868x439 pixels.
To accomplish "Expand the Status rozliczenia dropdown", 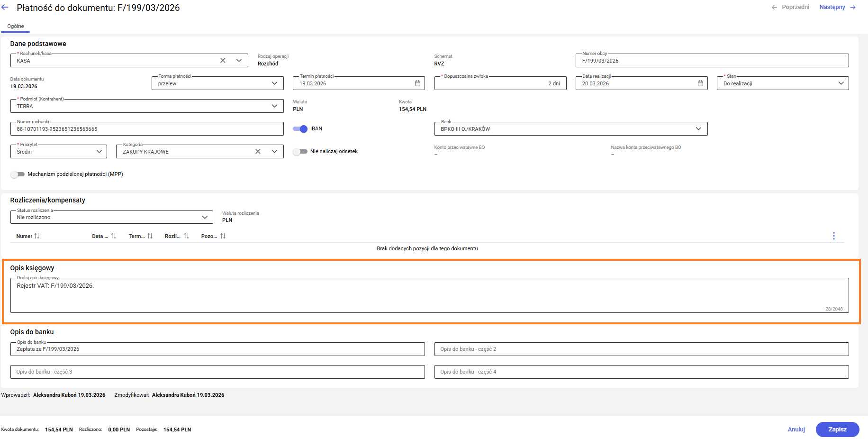I will coord(205,217).
